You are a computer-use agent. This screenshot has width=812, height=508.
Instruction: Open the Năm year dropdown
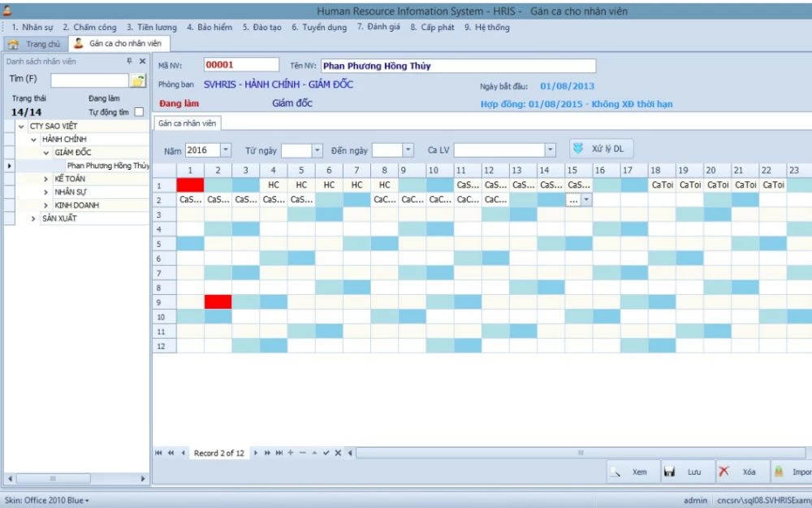click(225, 150)
